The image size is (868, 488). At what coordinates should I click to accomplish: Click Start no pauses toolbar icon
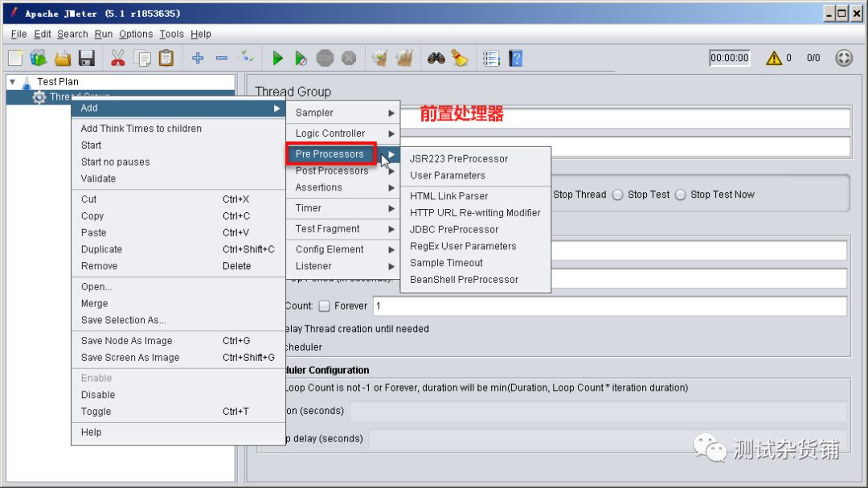coord(301,58)
